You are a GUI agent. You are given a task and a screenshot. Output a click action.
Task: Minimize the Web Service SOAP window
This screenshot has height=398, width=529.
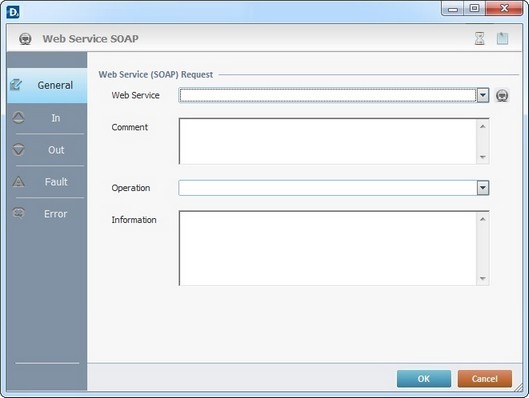click(x=453, y=8)
